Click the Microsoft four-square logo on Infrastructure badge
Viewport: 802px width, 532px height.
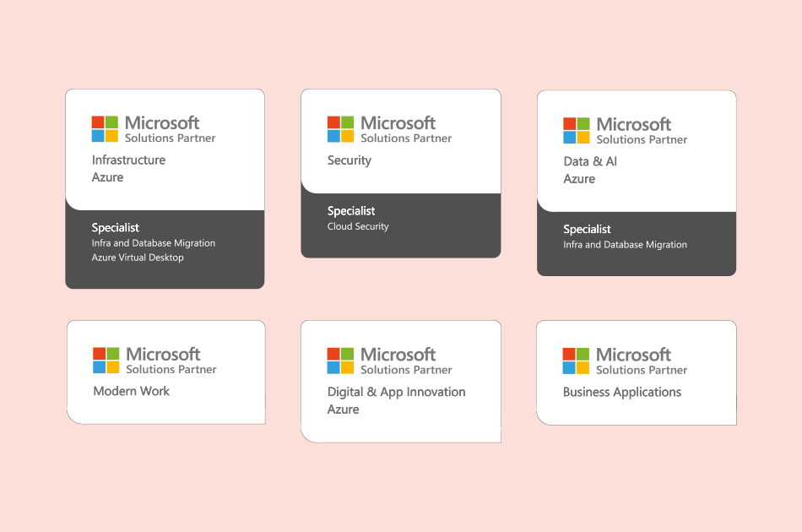[106, 128]
